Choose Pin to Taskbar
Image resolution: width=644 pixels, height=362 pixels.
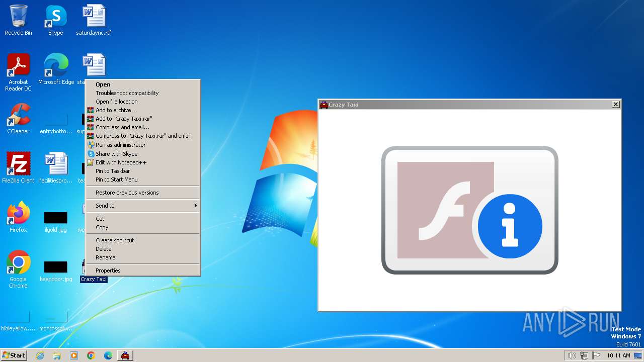click(x=143, y=171)
